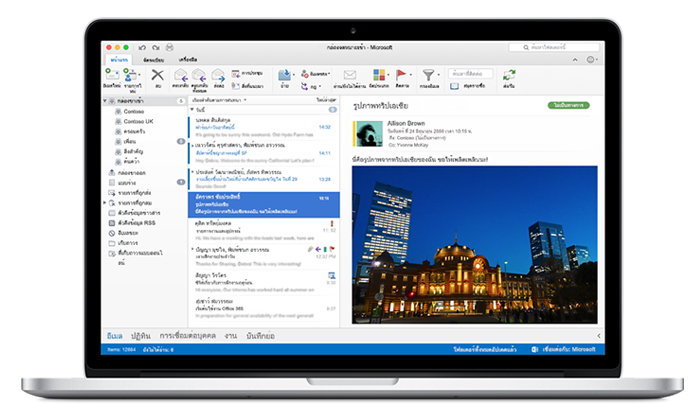
Task: Click the Rules icon with purple arrows
Action: tap(305, 86)
